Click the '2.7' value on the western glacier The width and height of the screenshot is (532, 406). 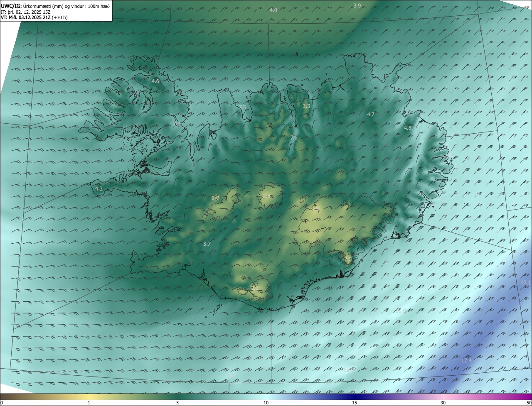point(215,198)
